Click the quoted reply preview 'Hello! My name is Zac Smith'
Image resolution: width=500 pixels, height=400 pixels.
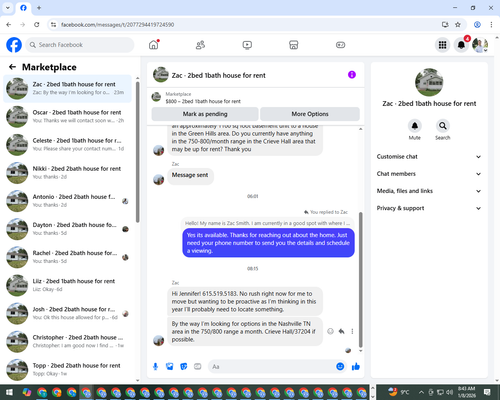point(267,223)
